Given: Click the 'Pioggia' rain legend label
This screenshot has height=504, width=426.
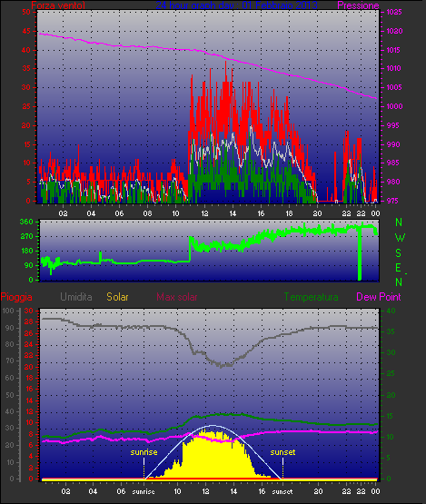Looking at the screenshot, I should click(16, 297).
